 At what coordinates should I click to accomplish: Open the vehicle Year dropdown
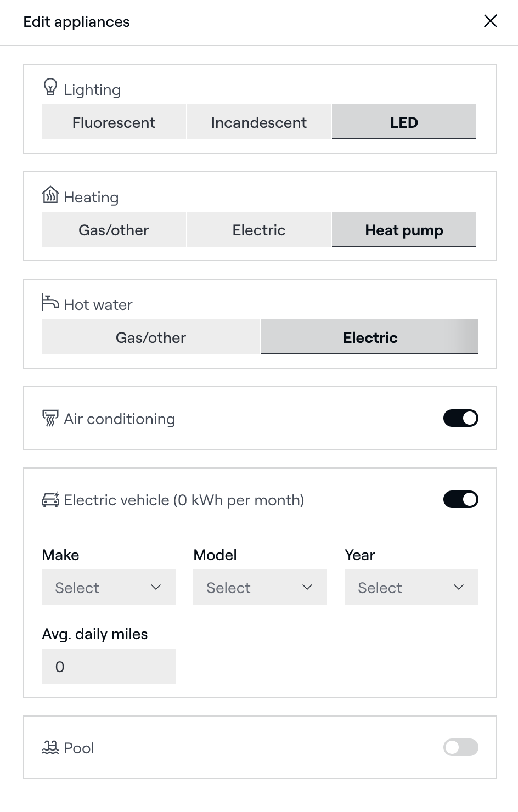(x=411, y=587)
